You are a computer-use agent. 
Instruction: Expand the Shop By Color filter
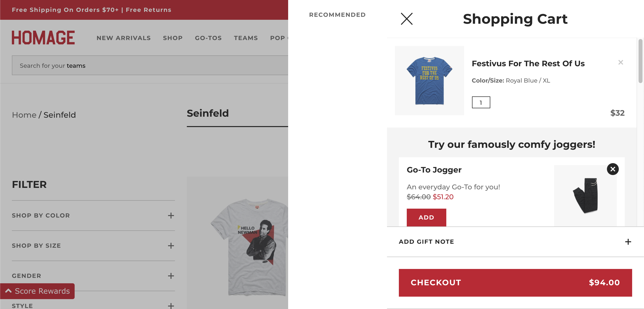pyautogui.click(x=171, y=216)
